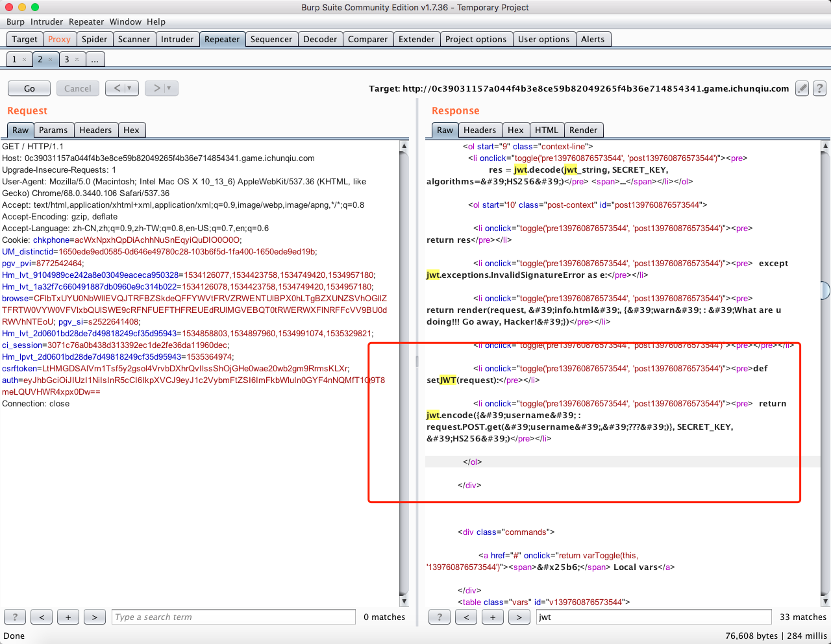Viewport: 831px width, 644px height.
Task: Select Repeater request tab 2
Action: 40,59
